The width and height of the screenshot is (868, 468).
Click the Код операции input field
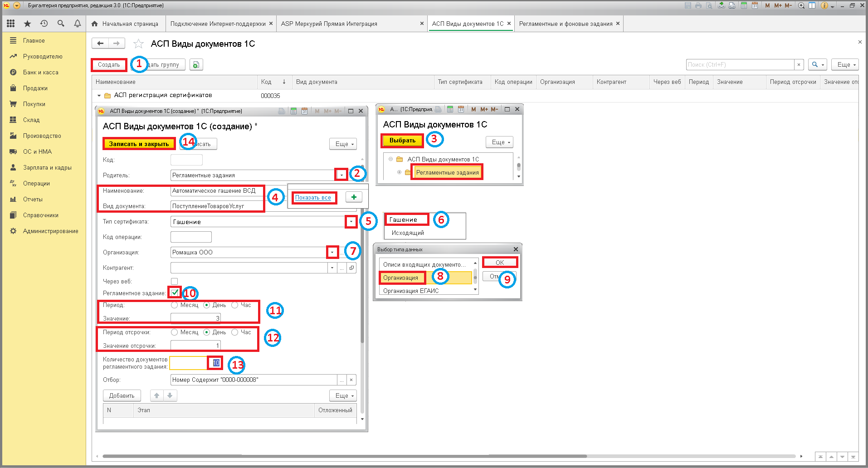(x=191, y=237)
